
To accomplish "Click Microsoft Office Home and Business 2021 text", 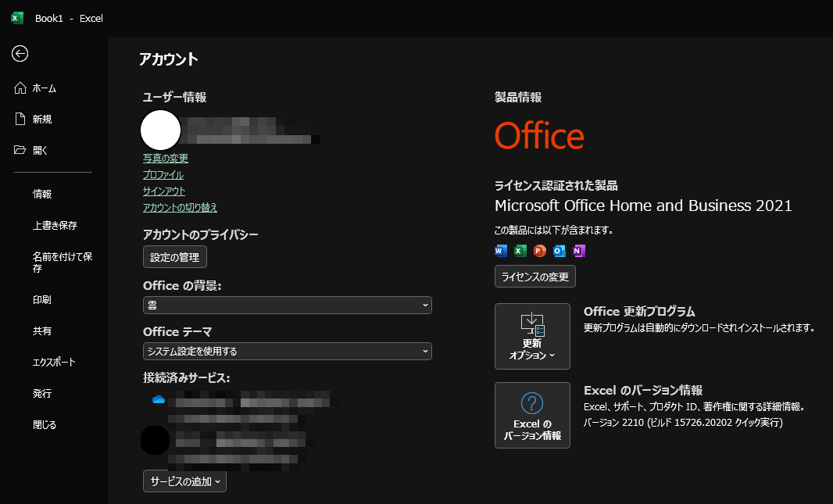I will click(x=643, y=206).
